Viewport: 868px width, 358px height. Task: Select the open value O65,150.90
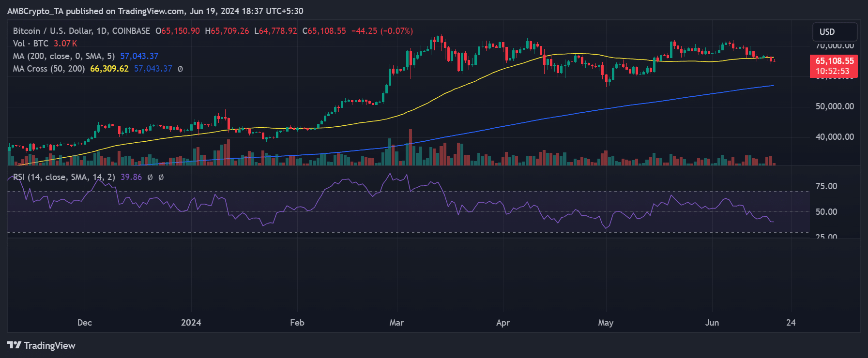point(177,31)
